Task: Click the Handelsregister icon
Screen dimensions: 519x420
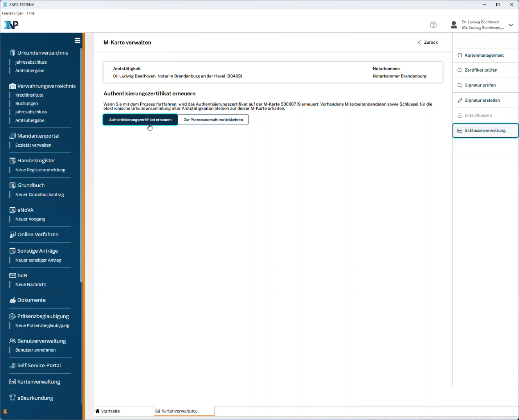Action: pyautogui.click(x=13, y=160)
